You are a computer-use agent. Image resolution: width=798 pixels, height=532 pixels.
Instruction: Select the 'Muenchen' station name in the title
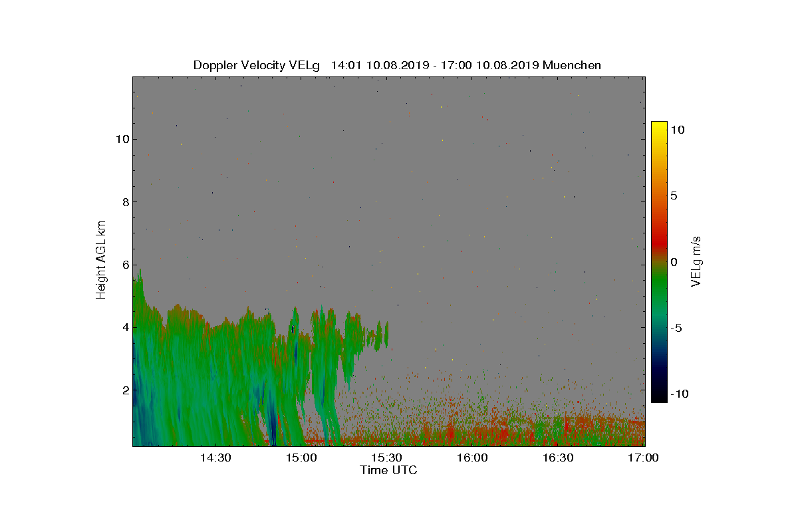coord(572,65)
